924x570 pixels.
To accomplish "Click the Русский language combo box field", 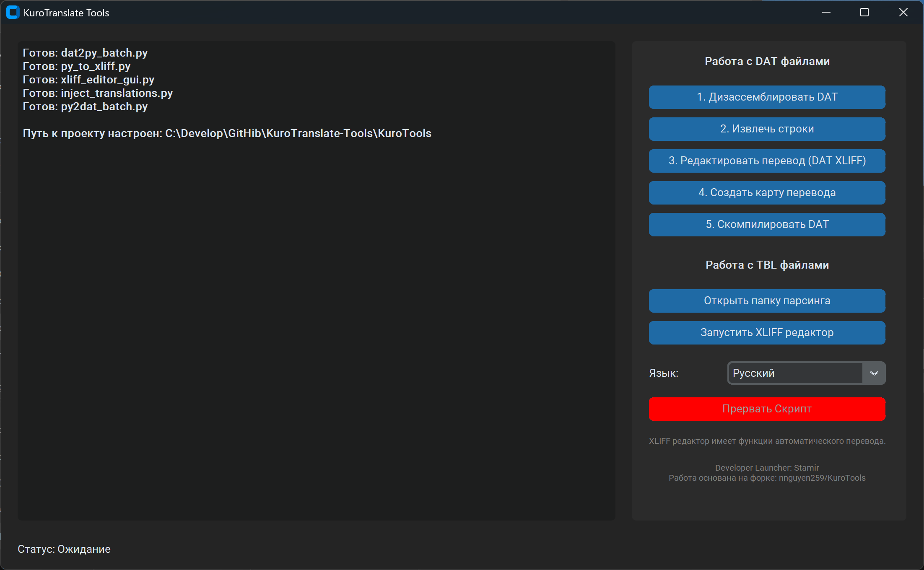I will (x=795, y=373).
